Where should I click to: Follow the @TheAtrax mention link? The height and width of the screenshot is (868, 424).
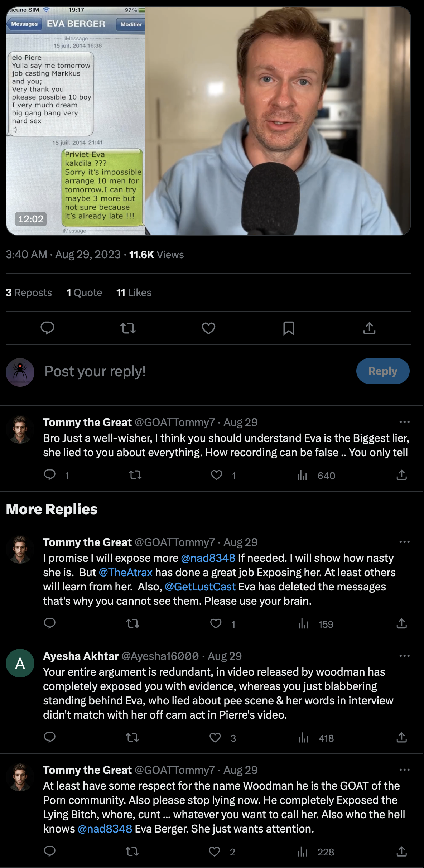pos(126,572)
